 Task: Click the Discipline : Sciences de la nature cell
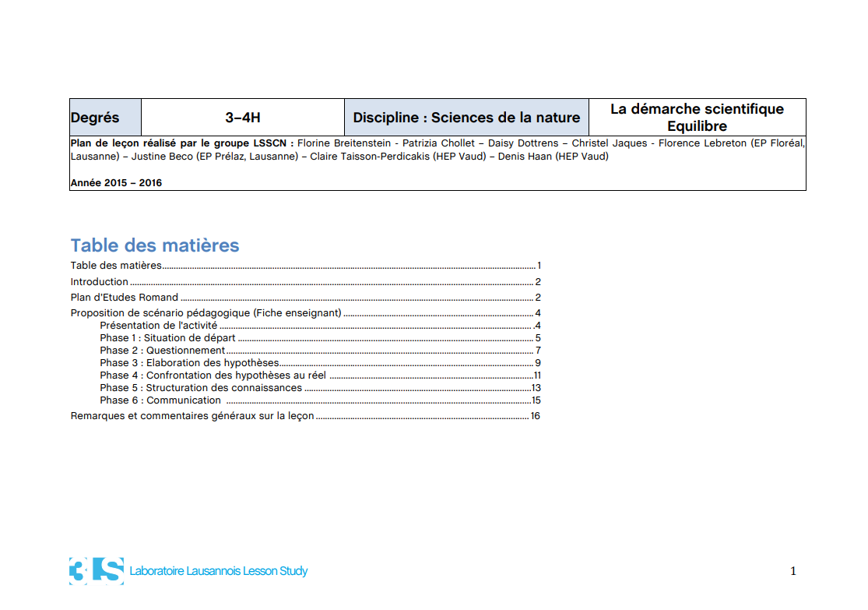coord(466,118)
